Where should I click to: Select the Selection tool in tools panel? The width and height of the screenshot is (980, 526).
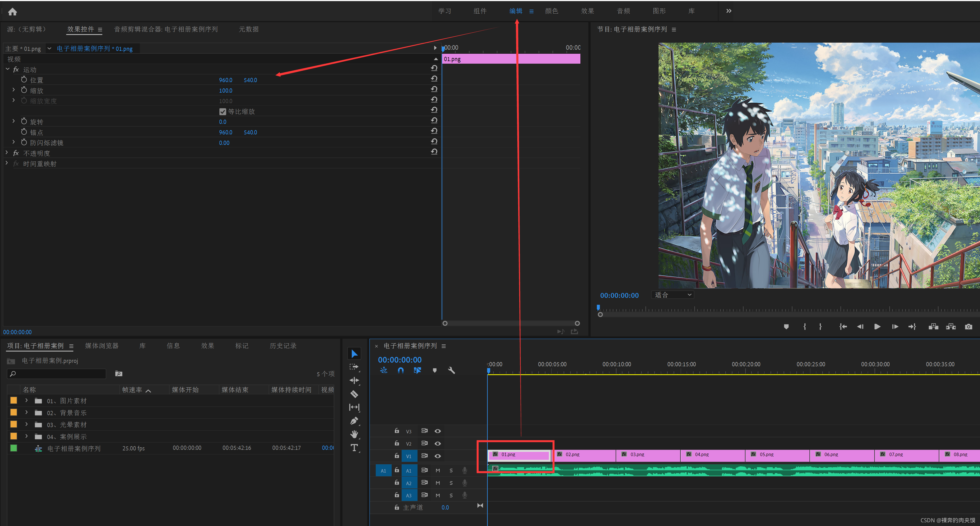click(354, 354)
